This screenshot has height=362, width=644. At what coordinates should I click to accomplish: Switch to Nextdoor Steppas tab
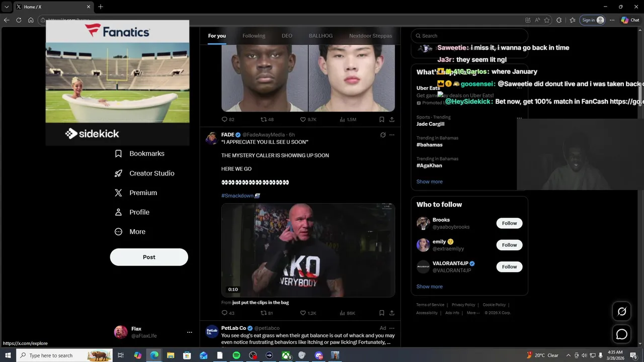[x=371, y=36]
